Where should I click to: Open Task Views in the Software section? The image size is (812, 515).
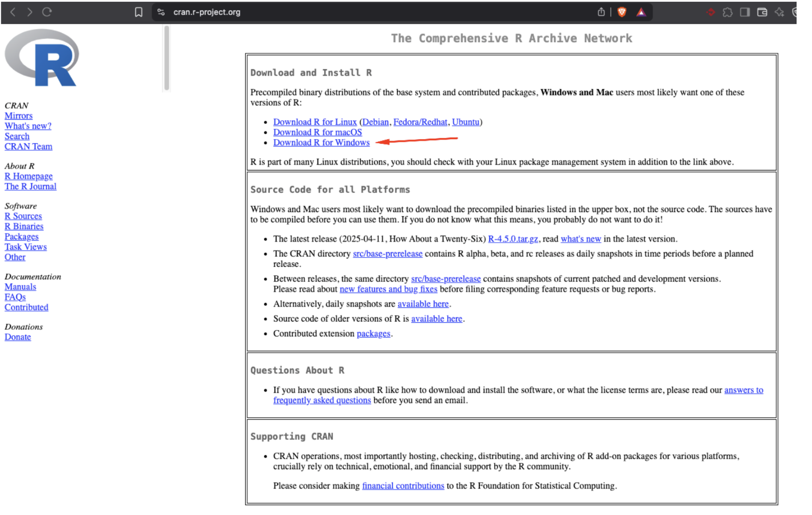point(25,247)
